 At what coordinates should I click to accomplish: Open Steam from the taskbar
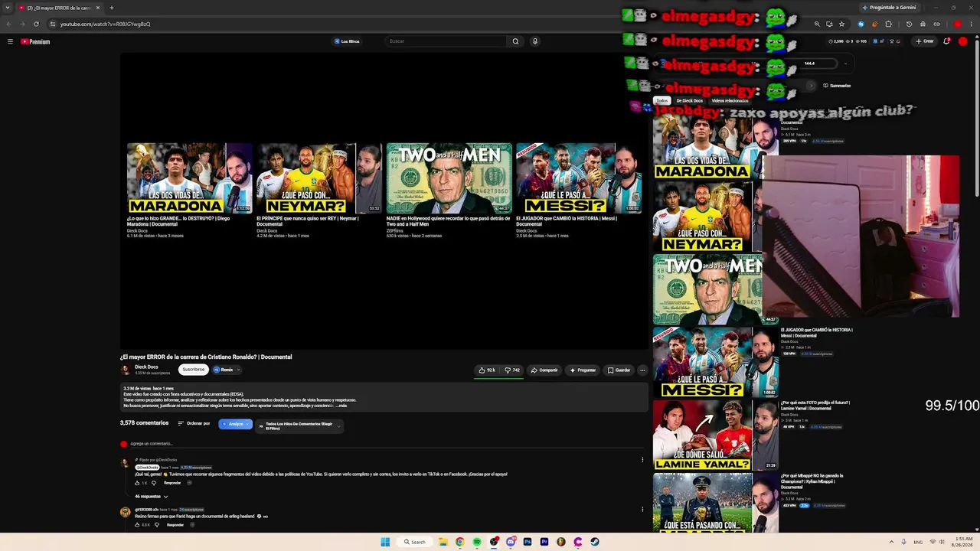(x=595, y=542)
